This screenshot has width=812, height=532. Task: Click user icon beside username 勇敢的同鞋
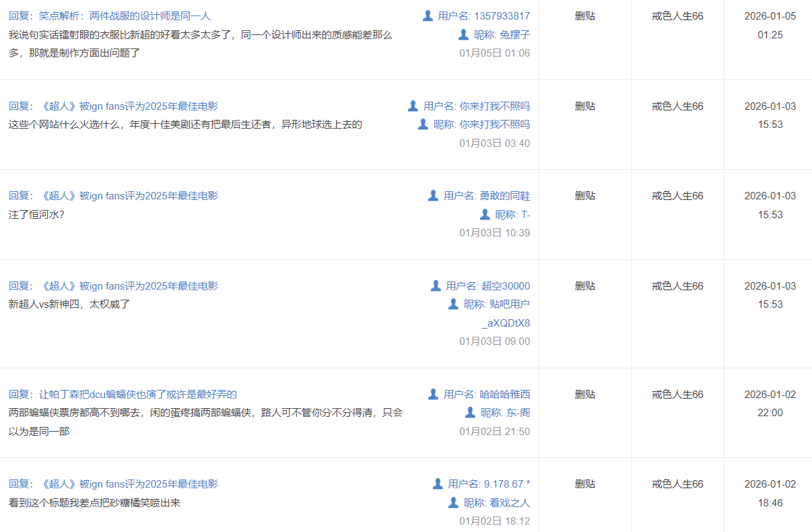(434, 195)
